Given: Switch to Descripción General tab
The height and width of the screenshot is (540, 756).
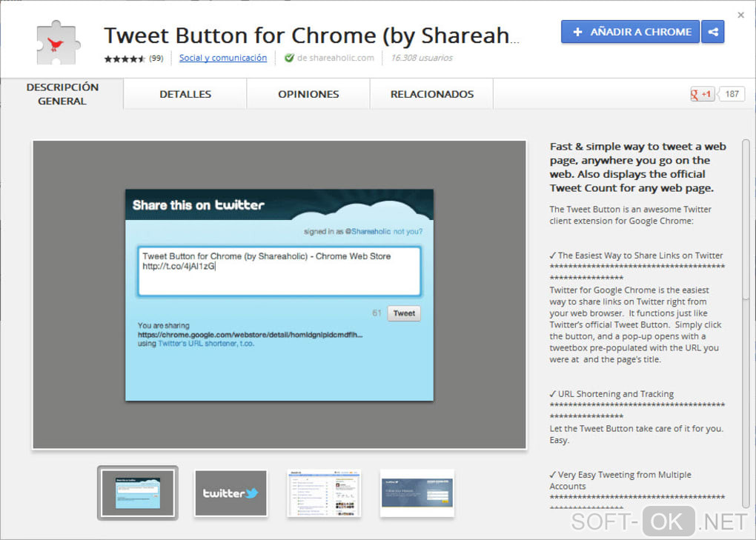Looking at the screenshot, I should point(62,94).
